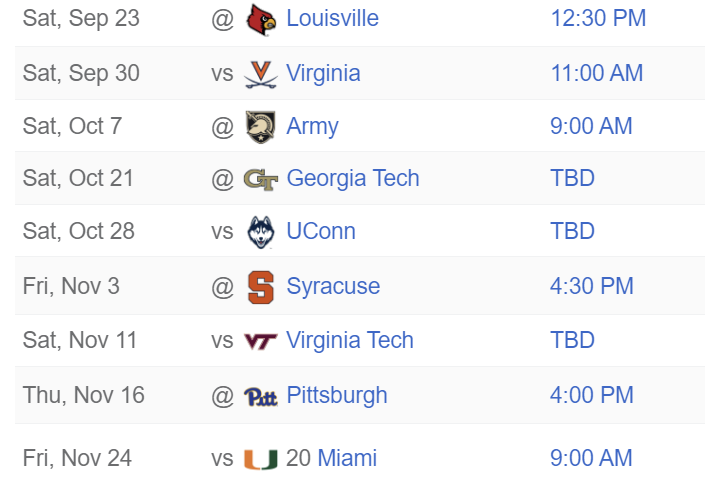Click the Army Black Knights logo
Viewport: 705px width, 480px height.
(261, 127)
